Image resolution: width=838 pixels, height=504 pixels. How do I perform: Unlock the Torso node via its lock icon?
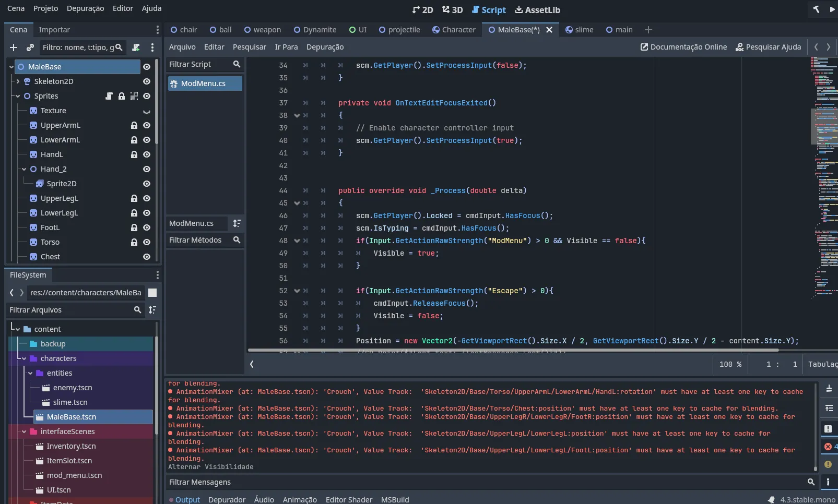(134, 242)
